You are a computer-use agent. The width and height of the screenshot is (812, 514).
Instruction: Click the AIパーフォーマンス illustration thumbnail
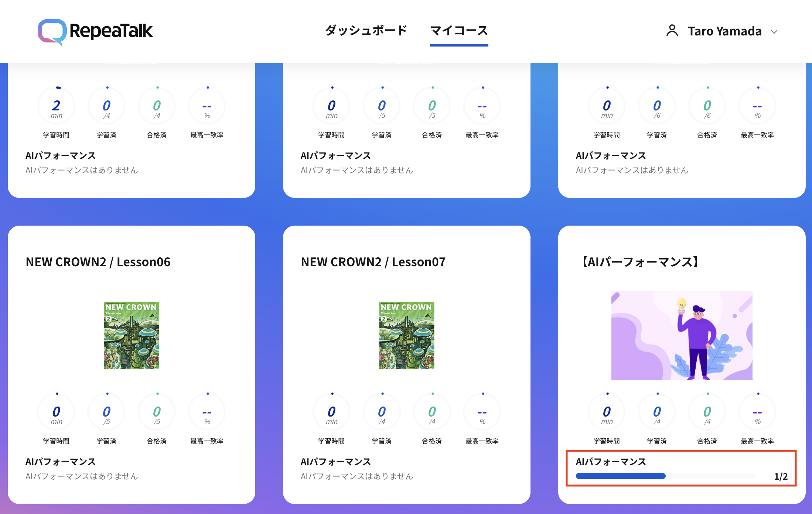click(682, 335)
